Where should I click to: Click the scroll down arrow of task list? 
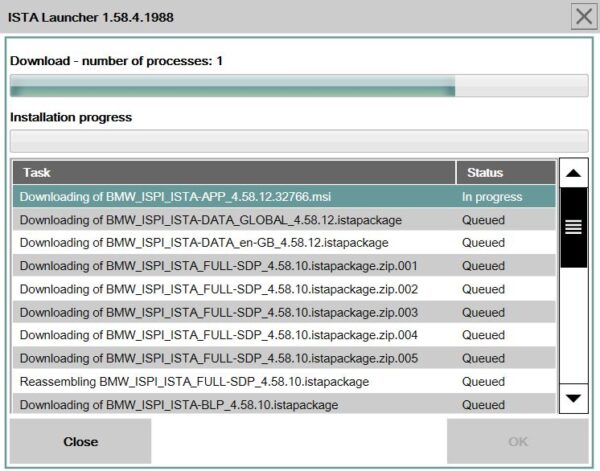(x=573, y=398)
